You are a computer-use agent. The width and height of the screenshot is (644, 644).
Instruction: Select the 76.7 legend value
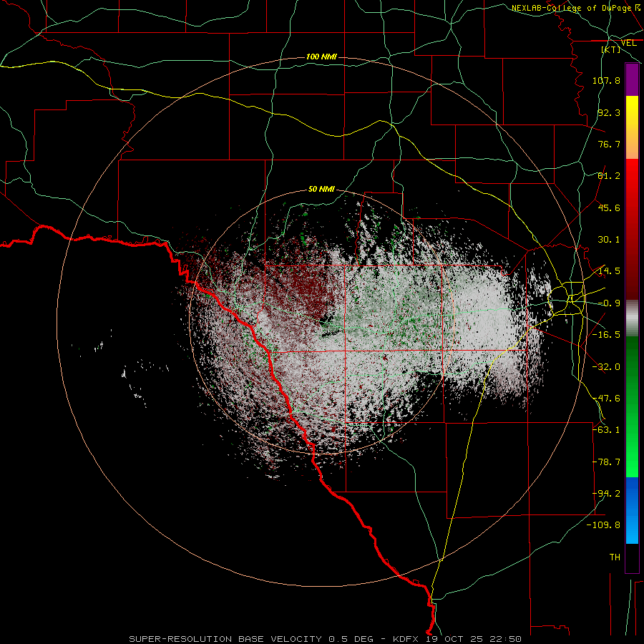609,144
